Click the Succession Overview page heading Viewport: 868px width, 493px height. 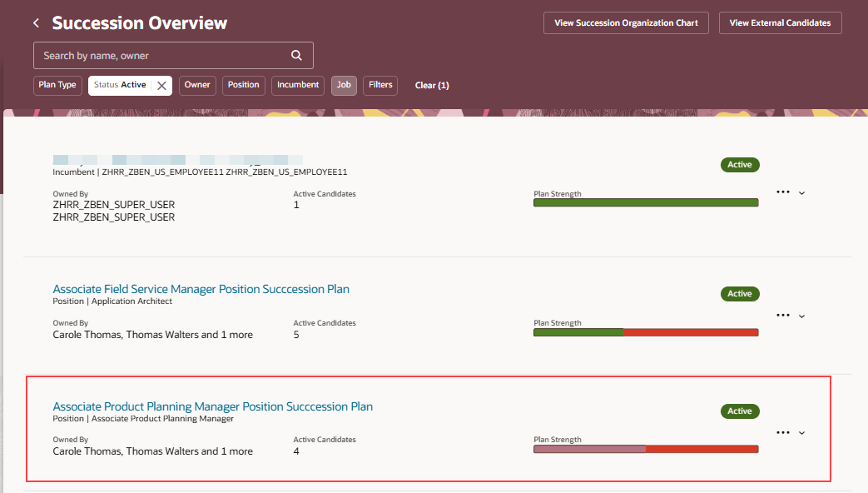(140, 23)
